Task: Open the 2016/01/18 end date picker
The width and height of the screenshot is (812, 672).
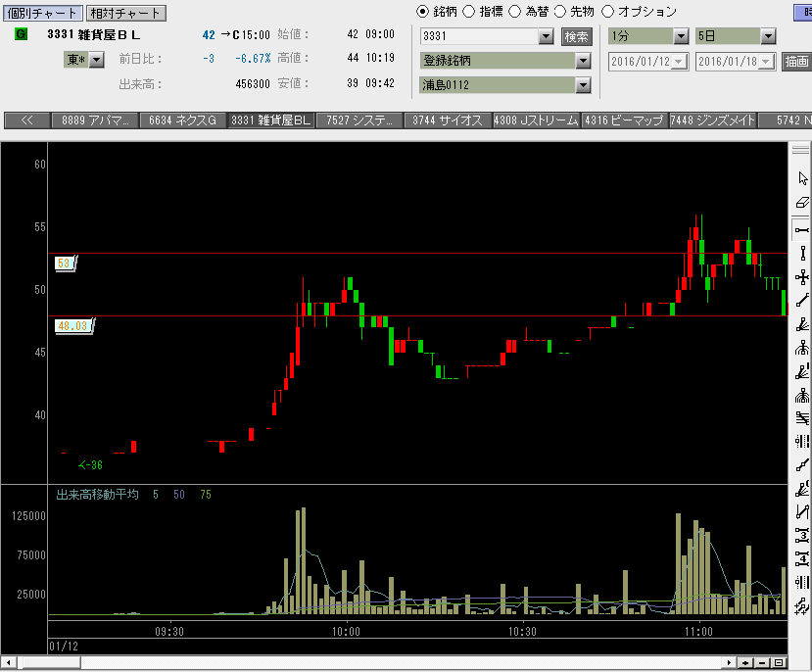Action: 768,62
